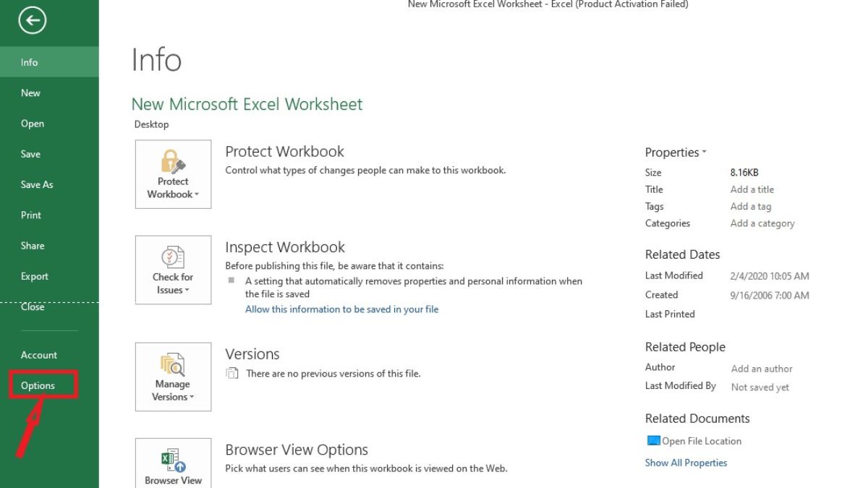Click the back arrow to exit Backstage

pyautogui.click(x=33, y=21)
